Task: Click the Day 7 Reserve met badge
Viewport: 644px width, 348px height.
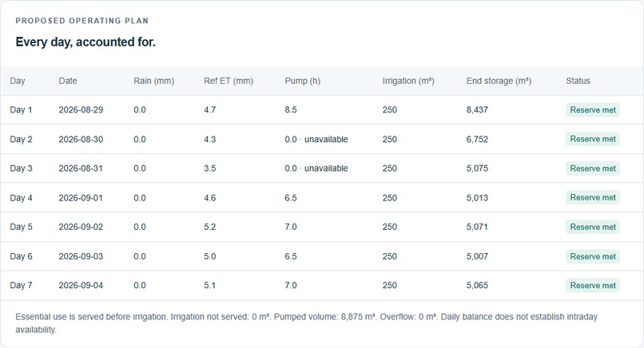Action: click(593, 286)
